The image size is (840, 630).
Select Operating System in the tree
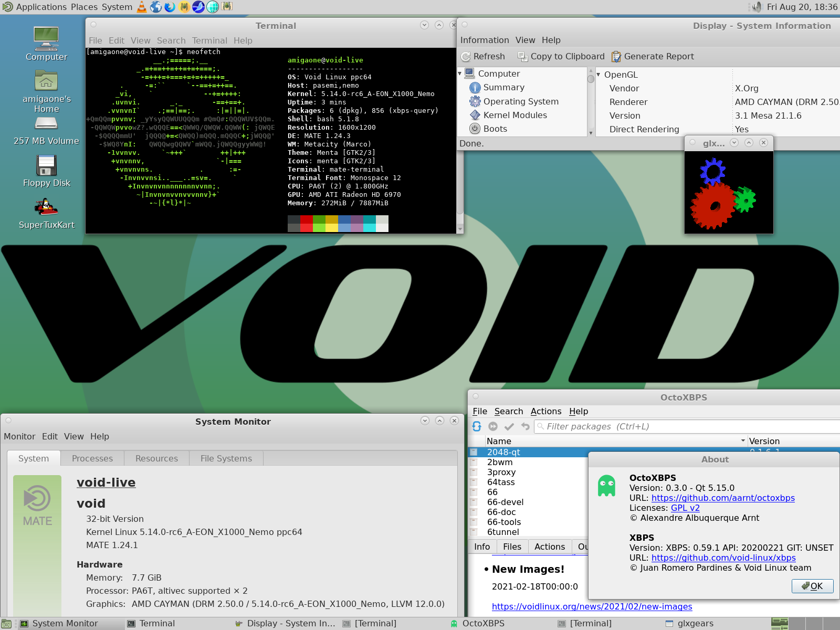[514, 101]
